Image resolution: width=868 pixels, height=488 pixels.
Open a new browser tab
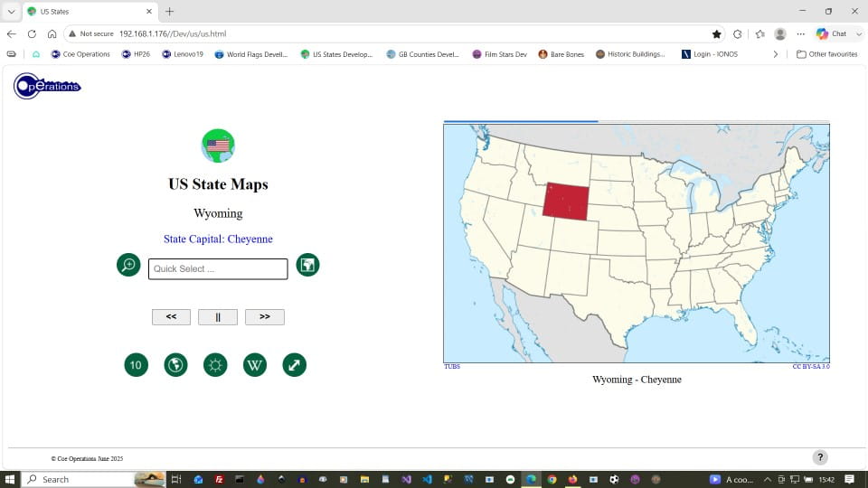[169, 11]
